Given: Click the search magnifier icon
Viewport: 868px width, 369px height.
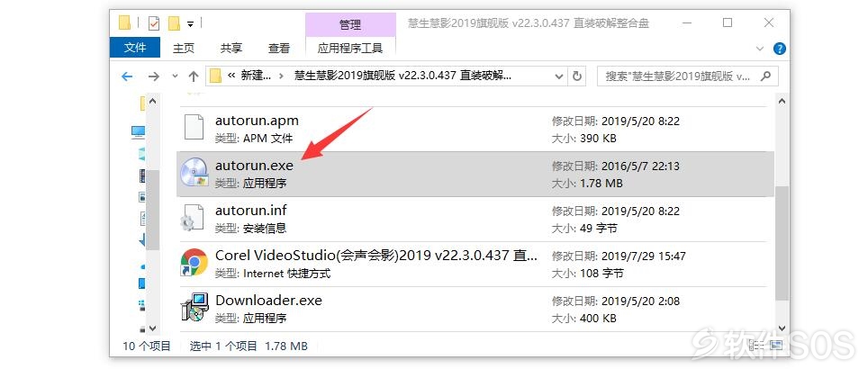Looking at the screenshot, I should pos(765,76).
